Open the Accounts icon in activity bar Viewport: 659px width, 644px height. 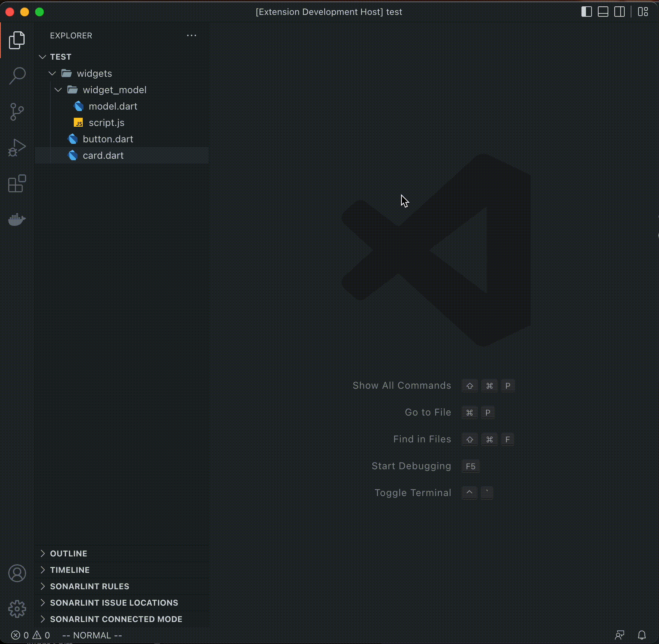(17, 573)
